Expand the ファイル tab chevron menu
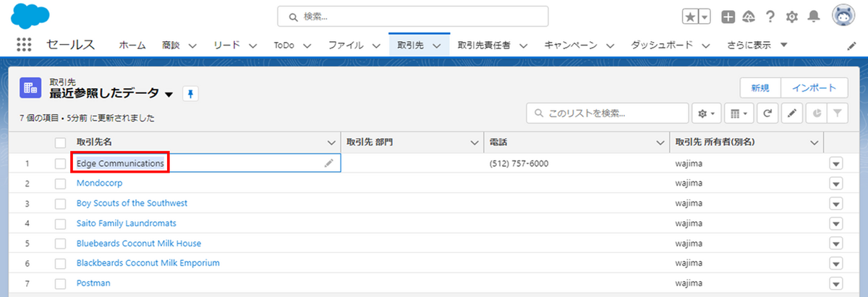This screenshot has height=297, width=868. pos(375,46)
